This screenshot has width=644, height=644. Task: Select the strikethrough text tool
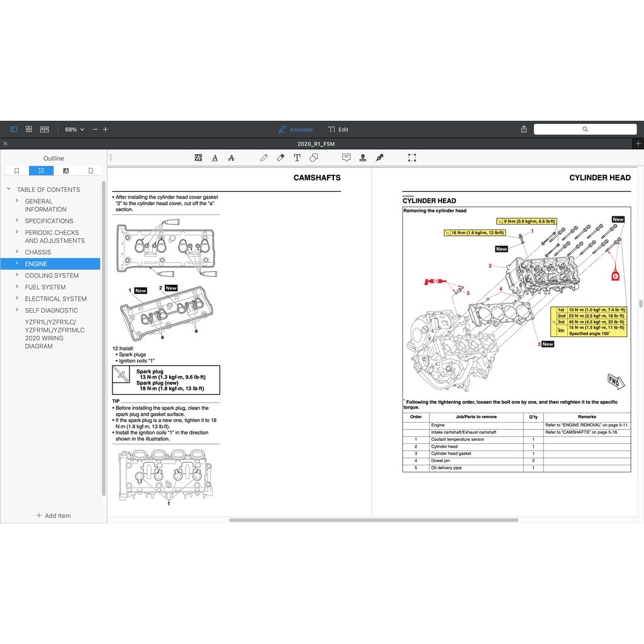[x=231, y=158]
